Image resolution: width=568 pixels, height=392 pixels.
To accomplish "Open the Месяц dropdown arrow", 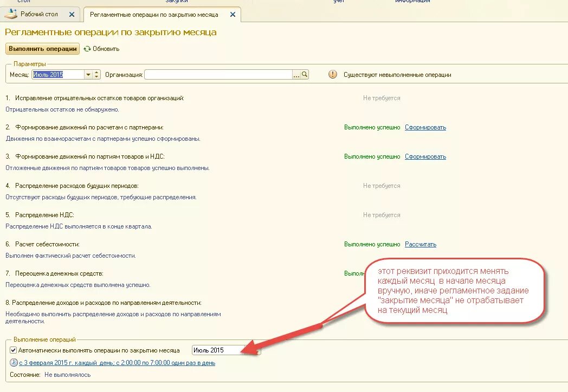I will coord(88,75).
